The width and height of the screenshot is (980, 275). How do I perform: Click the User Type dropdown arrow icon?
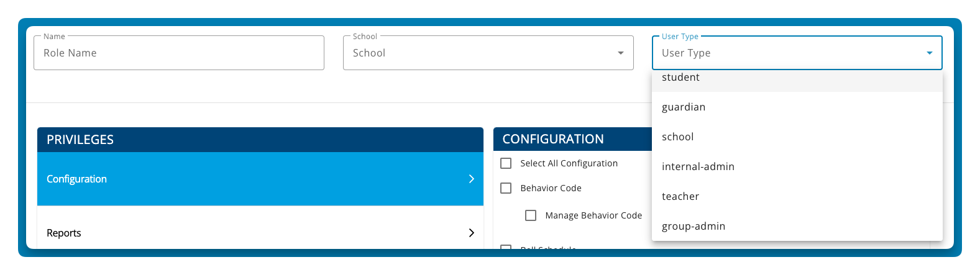929,53
